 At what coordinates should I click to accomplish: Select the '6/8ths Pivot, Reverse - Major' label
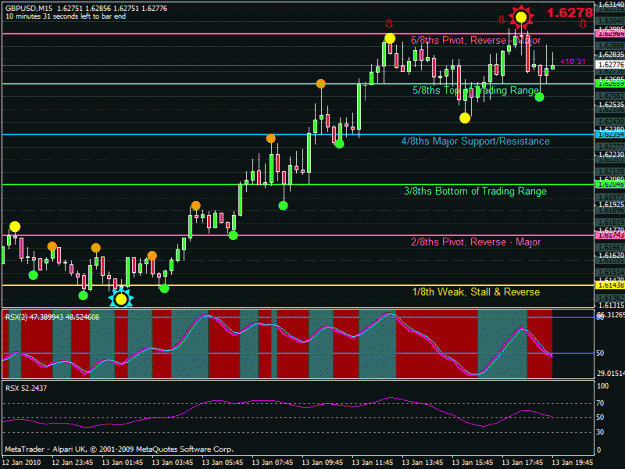point(476,40)
